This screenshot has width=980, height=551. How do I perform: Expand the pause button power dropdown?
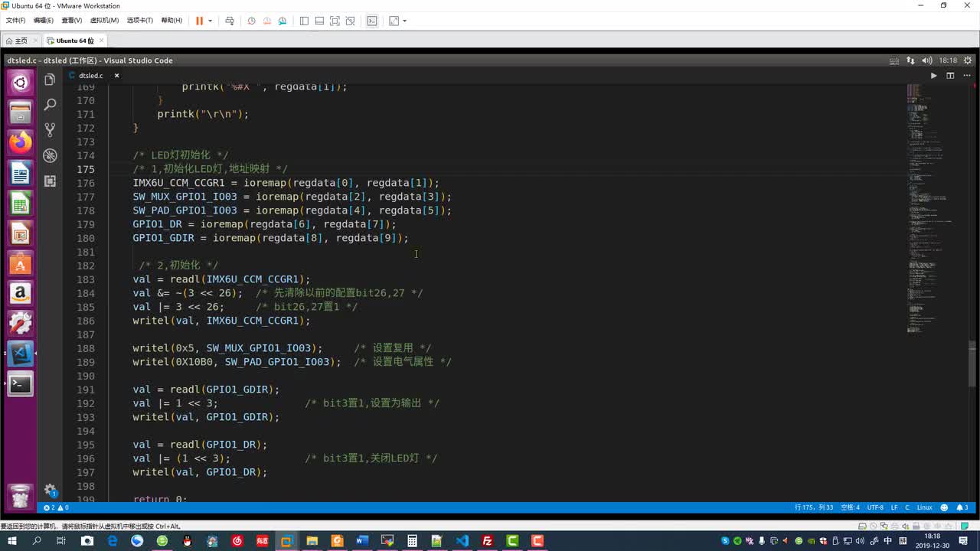pos(211,21)
